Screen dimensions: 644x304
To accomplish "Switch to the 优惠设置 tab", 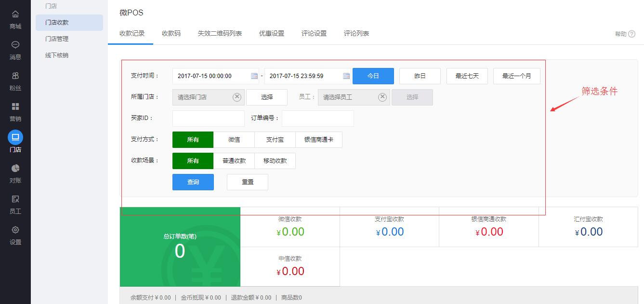I will tap(272, 34).
